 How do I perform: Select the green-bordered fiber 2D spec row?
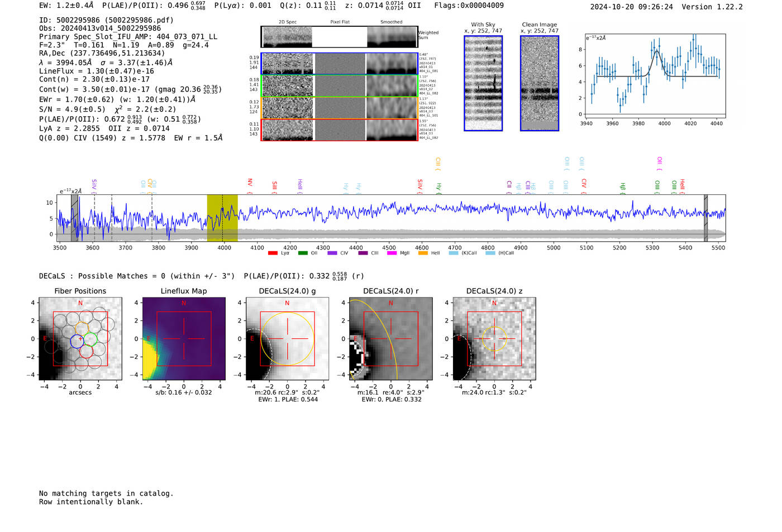(x=340, y=85)
